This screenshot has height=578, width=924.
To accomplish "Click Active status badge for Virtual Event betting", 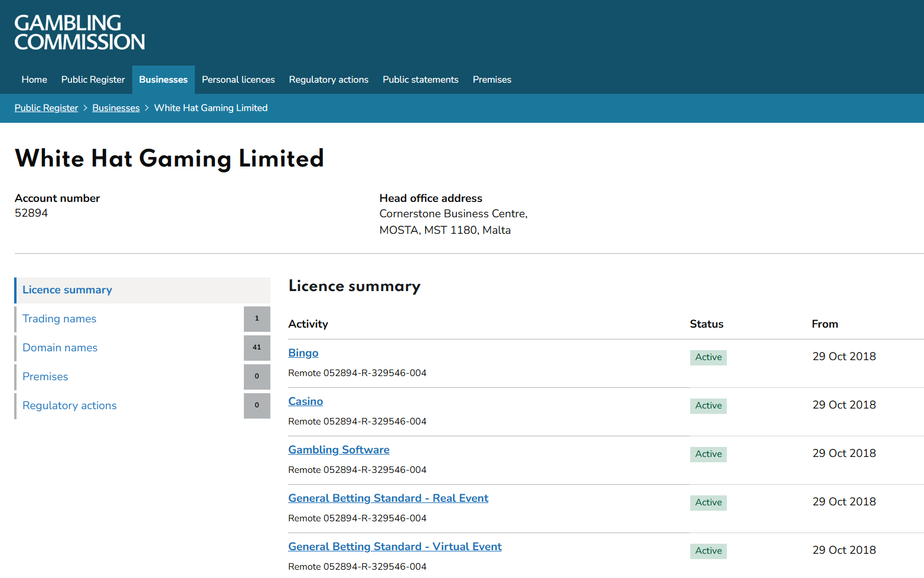I will click(x=708, y=551).
